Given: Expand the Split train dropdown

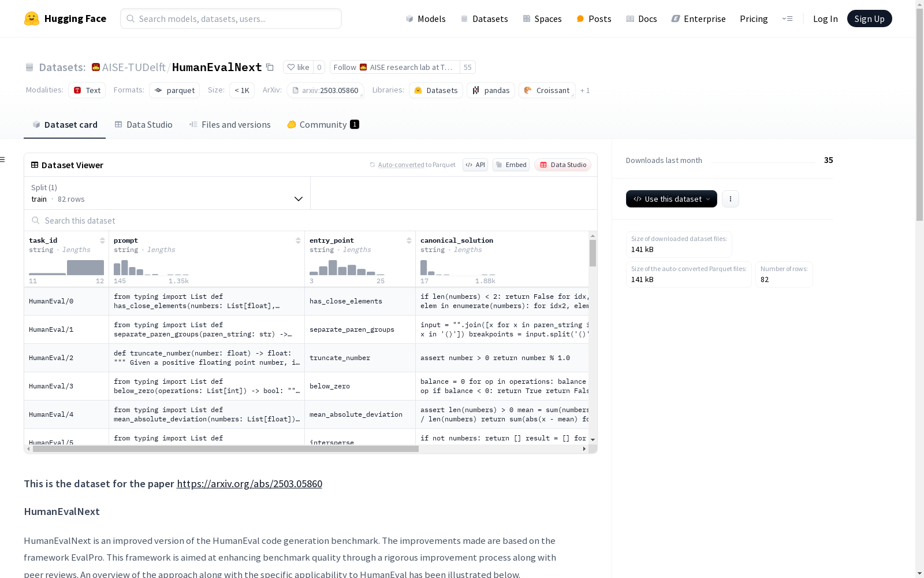Looking at the screenshot, I should (x=167, y=193).
